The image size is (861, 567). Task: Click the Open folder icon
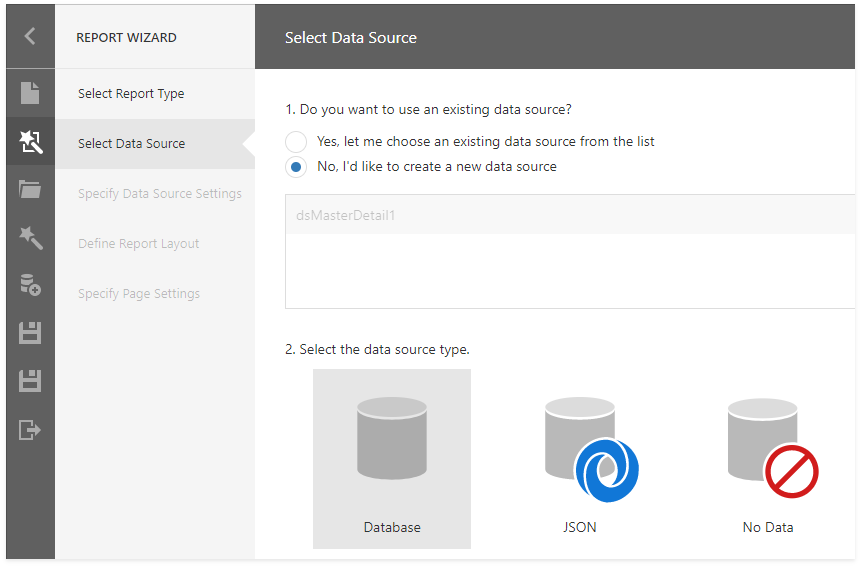point(30,190)
